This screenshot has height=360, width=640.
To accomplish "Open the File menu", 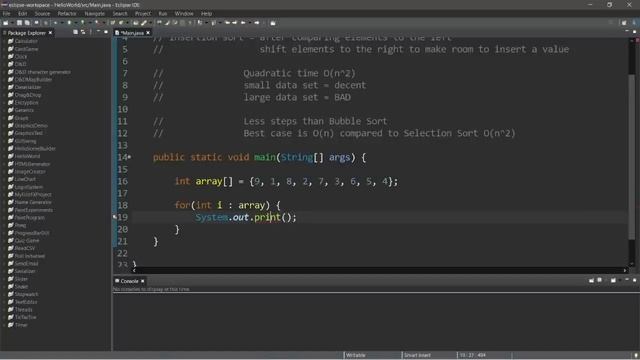I will [x=7, y=13].
